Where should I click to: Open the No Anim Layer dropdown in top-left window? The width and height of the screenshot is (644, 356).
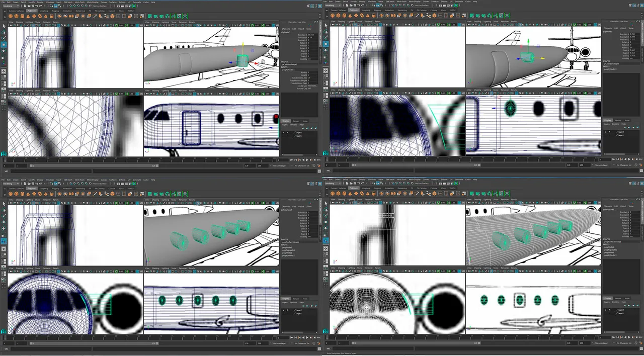click(x=279, y=165)
